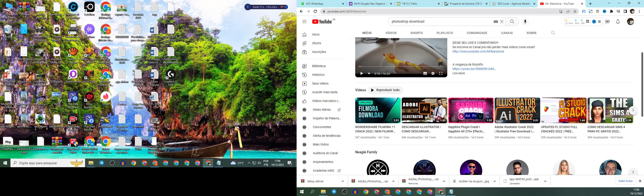Enter fullscreen on the video player

(x=441, y=73)
